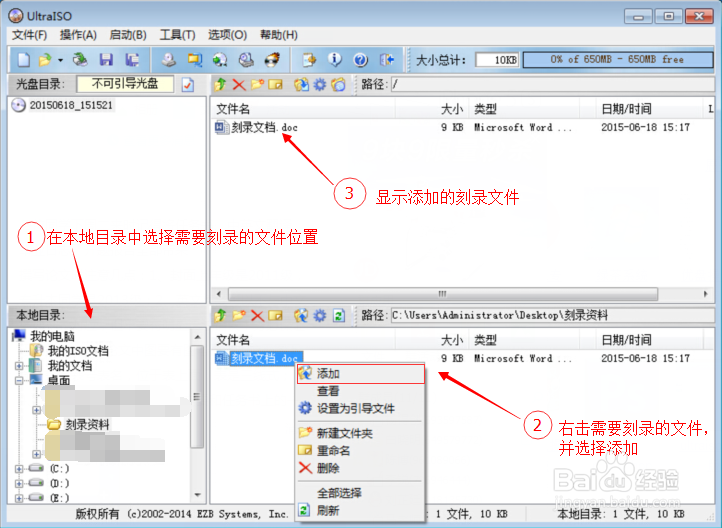Click the Make CD image drive icon
This screenshot has width=722, height=528.
169,60
